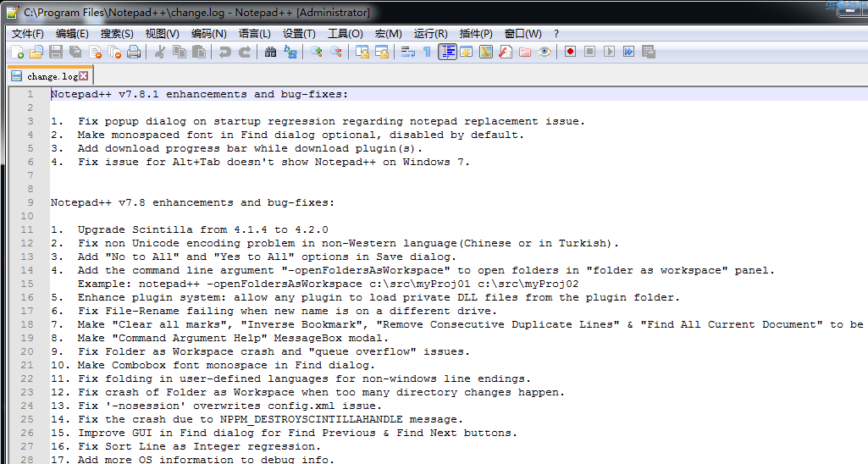Viewport: 868px width, 464px height.
Task: Open Folder as Workspace panel icon
Action: (525, 52)
